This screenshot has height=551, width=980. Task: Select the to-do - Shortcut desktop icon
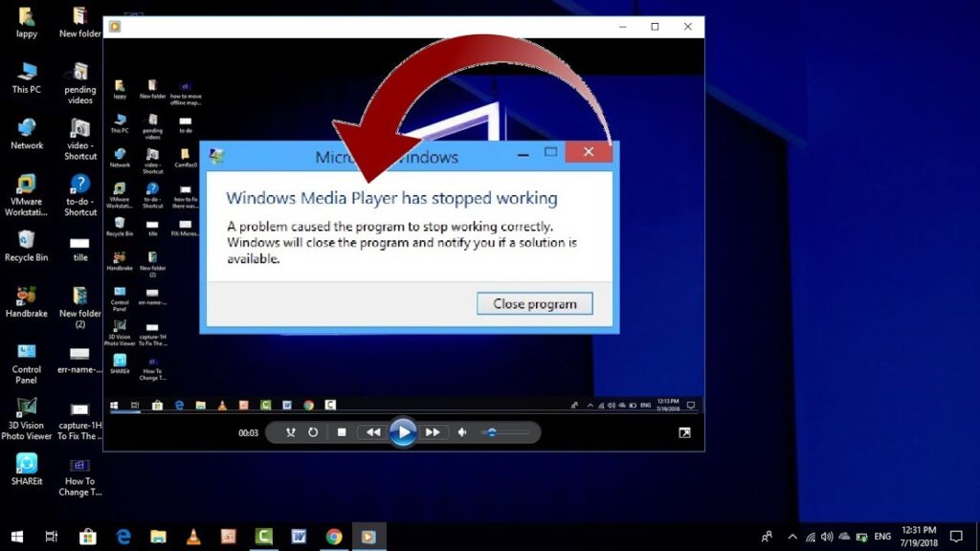pos(80,195)
